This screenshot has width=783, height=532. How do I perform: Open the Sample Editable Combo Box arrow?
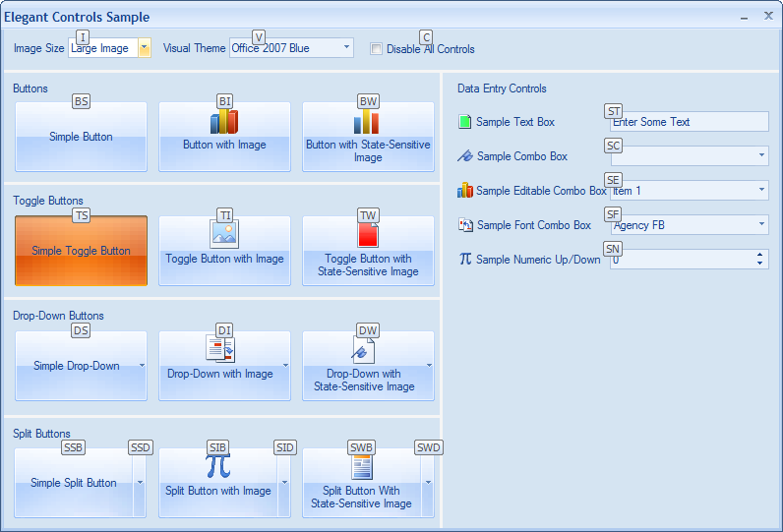(761, 190)
